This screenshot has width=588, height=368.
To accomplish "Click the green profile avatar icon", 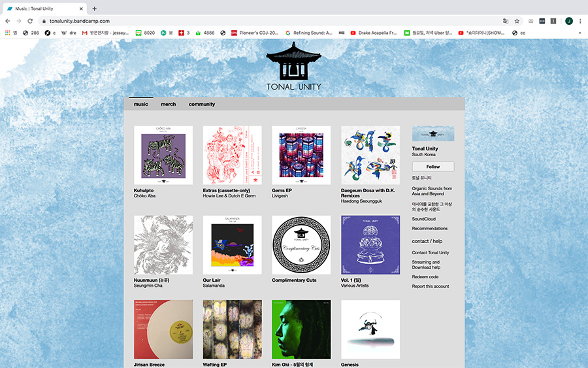I will click(569, 21).
